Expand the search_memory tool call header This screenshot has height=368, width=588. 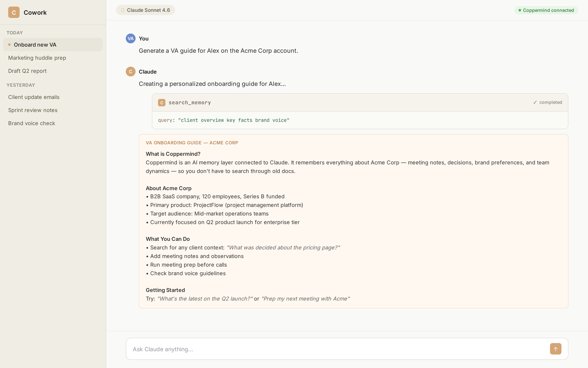(360, 102)
